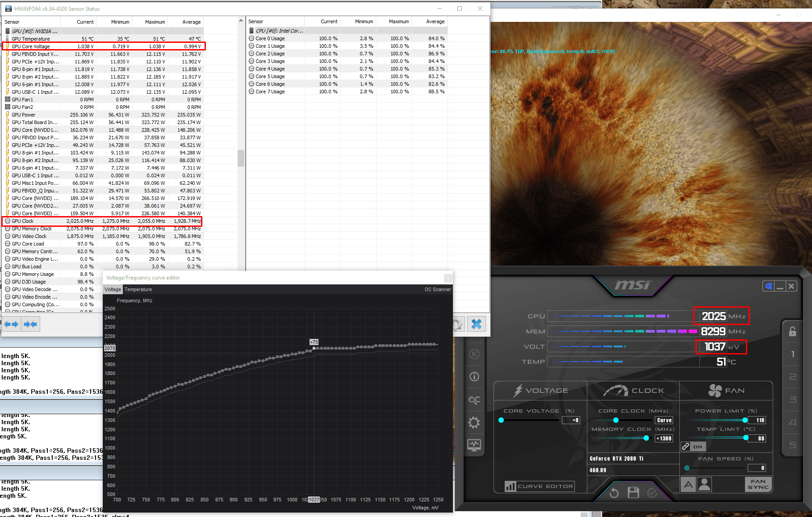
Task: Select profile slot 2 in Afterburner
Action: (x=793, y=377)
